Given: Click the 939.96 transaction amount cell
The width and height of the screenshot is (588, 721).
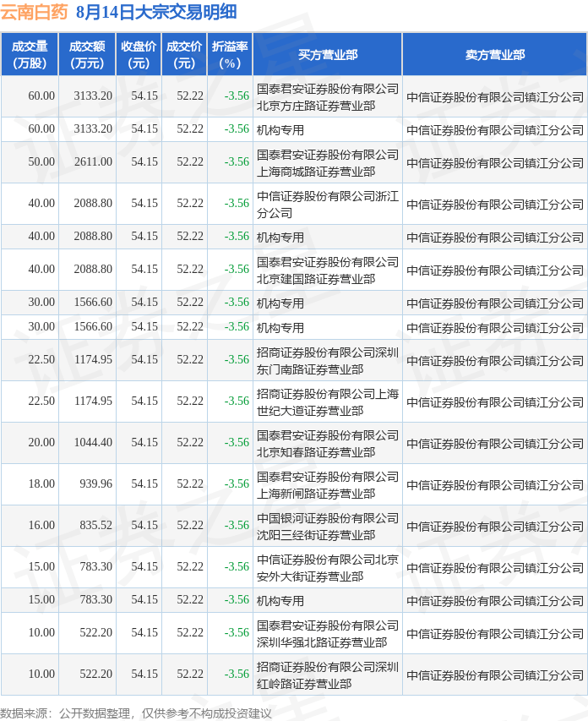Looking at the screenshot, I should 95,483.
